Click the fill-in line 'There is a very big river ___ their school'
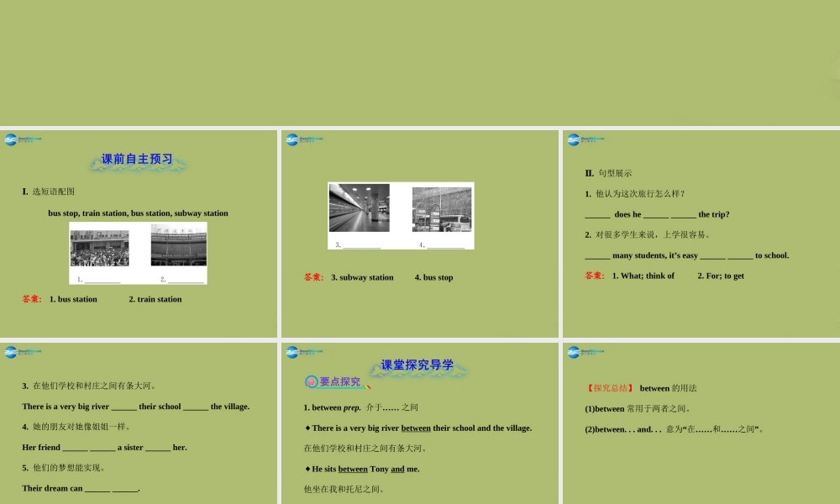840x504 pixels. click(x=136, y=407)
